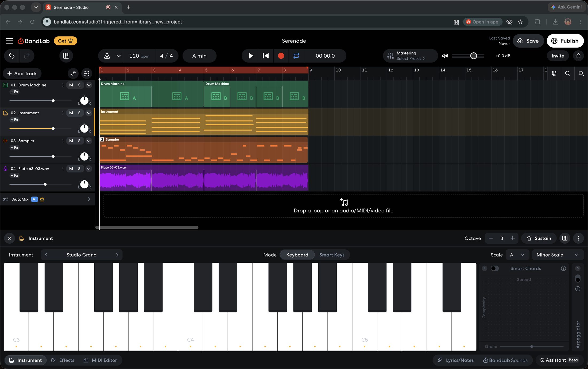Viewport: 588px width, 369px height.
Task: Click the Save button
Action: coord(528,41)
